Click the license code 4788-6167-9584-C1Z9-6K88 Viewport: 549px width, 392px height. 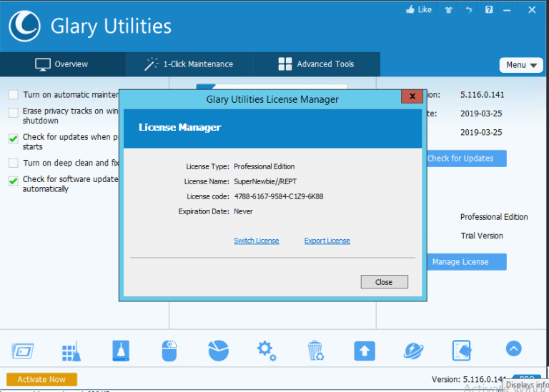tap(279, 196)
